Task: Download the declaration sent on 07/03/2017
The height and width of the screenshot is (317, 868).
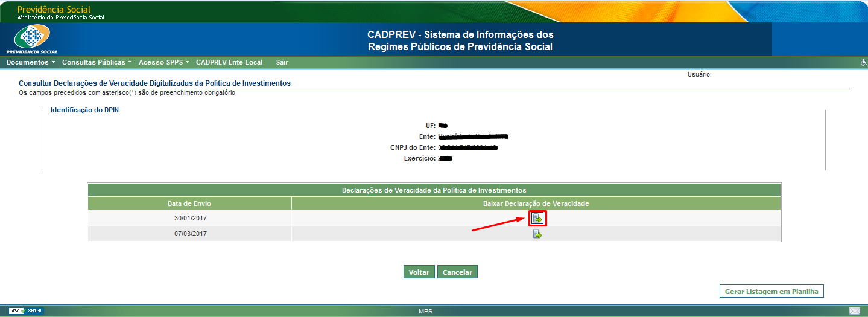Action: (x=537, y=234)
